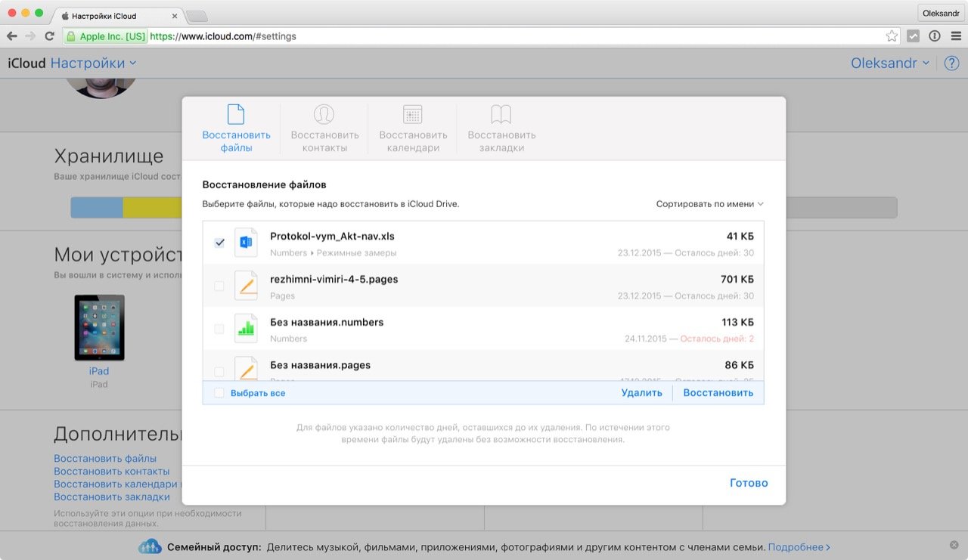Click the Restore Calendars grid icon

413,115
